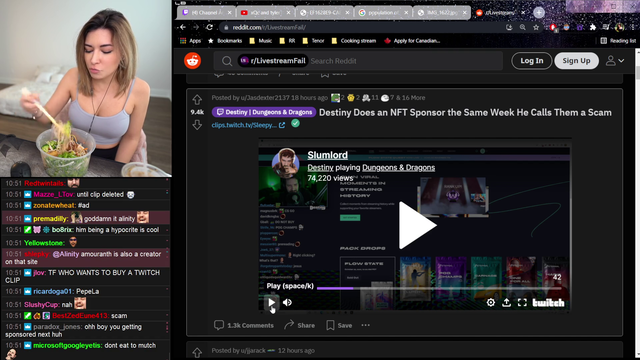Click the verified checkmark beside clip link
The image size is (640, 360).
coord(296,123)
